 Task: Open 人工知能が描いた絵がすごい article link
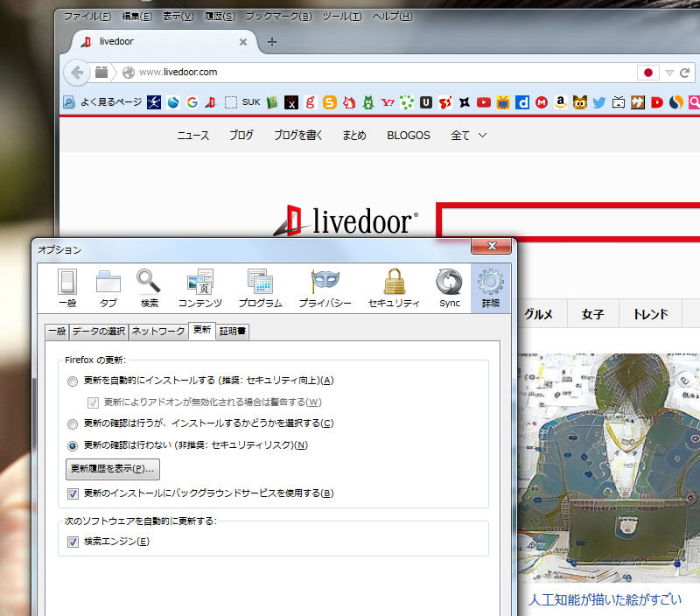coord(605,599)
